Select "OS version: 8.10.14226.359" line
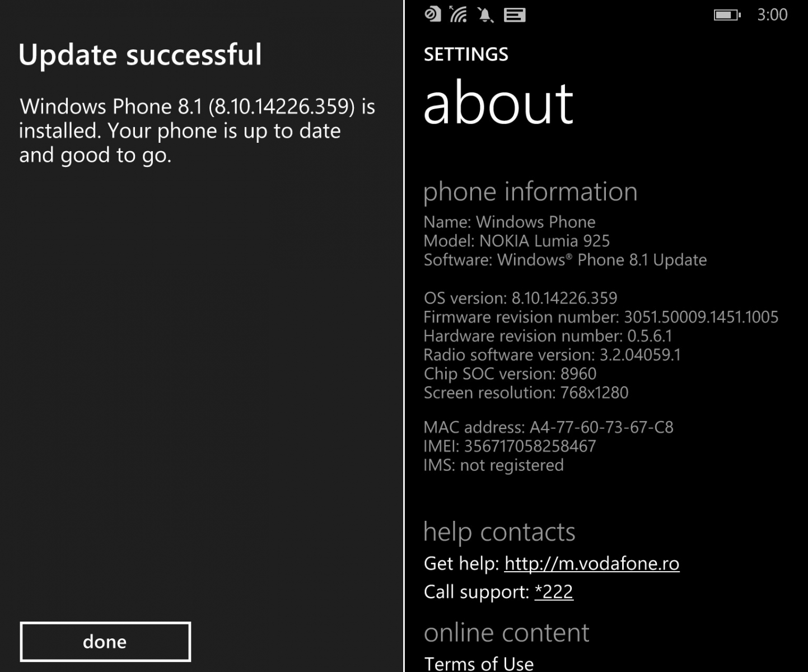This screenshot has height=672, width=808. tap(520, 298)
